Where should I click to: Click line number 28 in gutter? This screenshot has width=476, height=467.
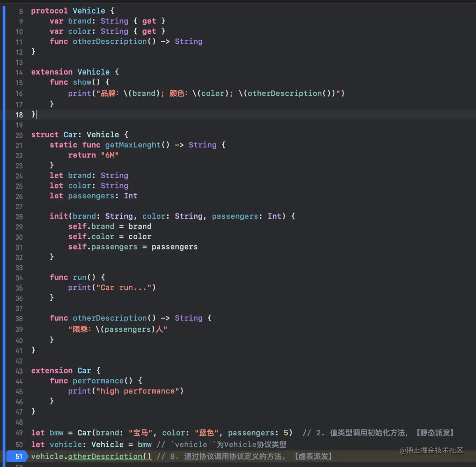(x=19, y=217)
